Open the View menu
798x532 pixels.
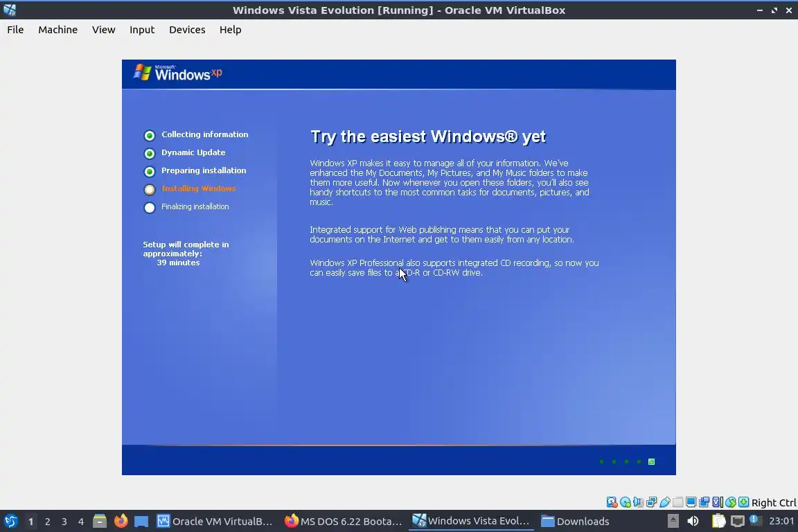[x=103, y=30]
